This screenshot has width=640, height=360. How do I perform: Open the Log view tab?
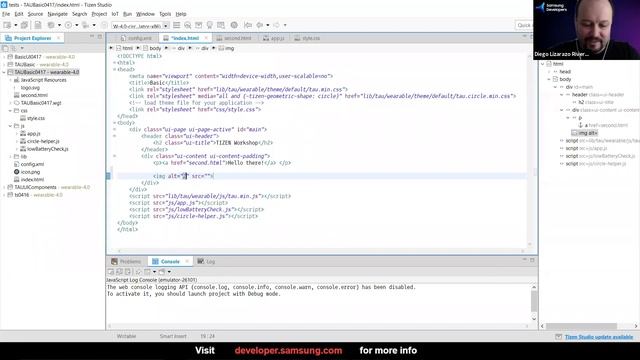[x=207, y=262]
